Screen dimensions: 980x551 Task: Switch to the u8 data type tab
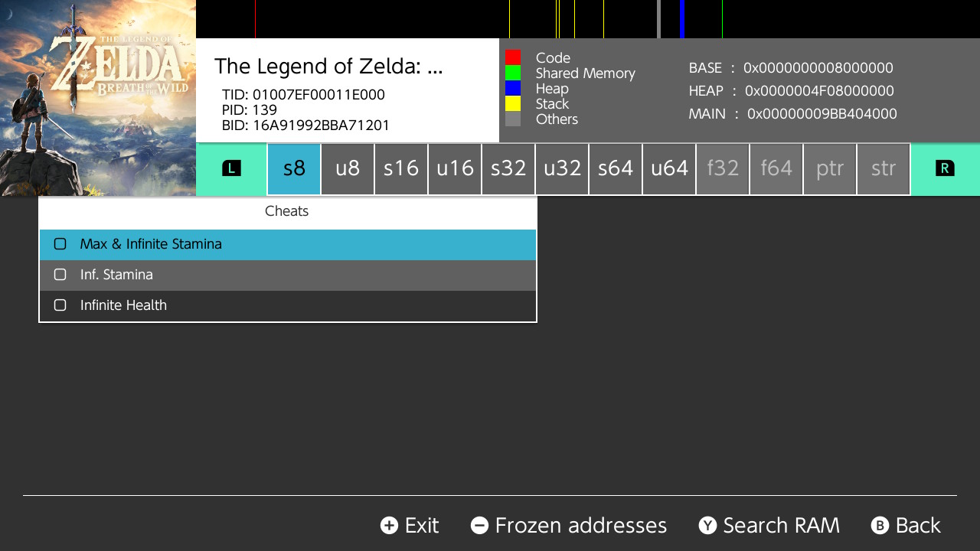tap(348, 169)
